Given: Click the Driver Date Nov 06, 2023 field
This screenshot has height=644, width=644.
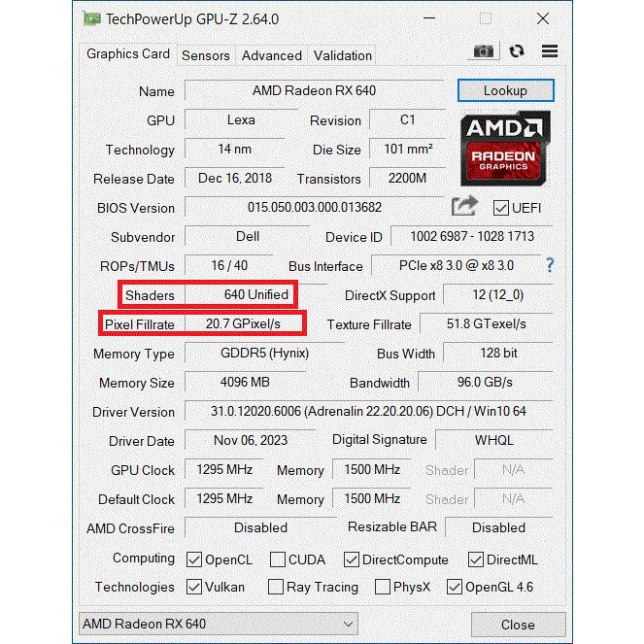Looking at the screenshot, I should (x=251, y=441).
